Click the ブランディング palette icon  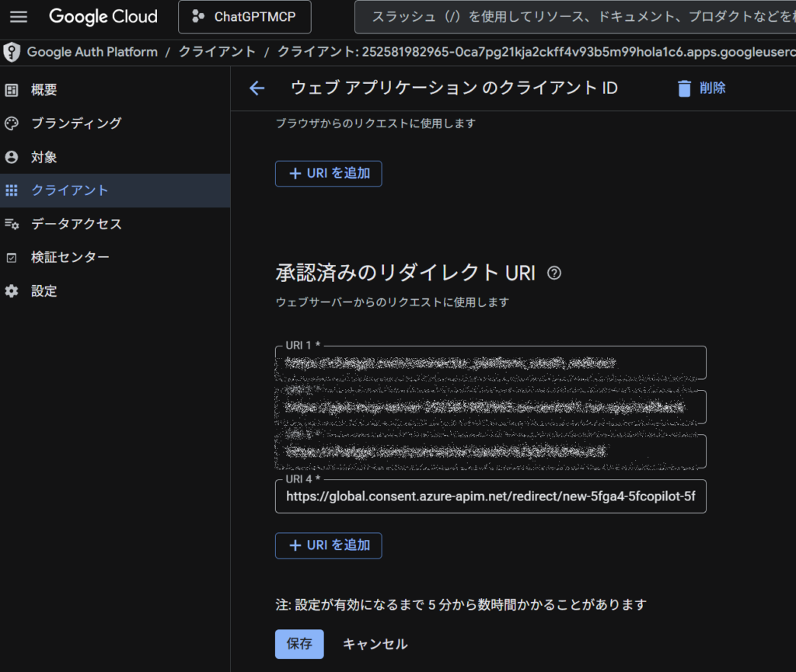point(12,124)
